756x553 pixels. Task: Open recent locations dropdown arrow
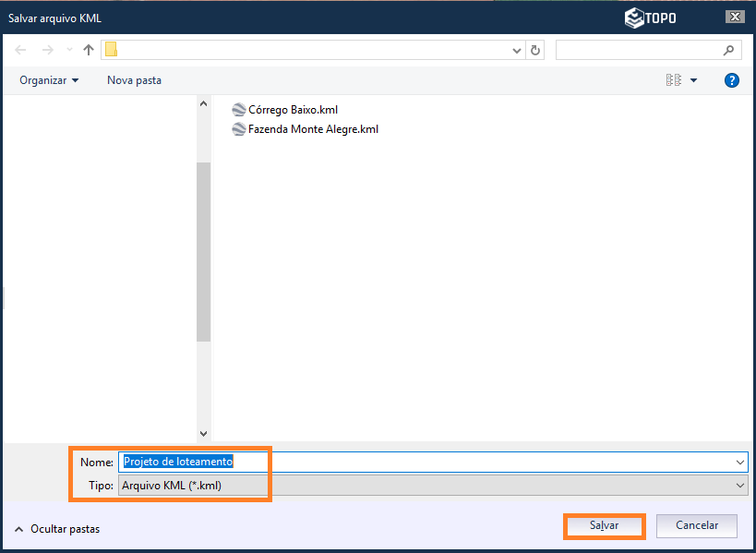[x=68, y=50]
